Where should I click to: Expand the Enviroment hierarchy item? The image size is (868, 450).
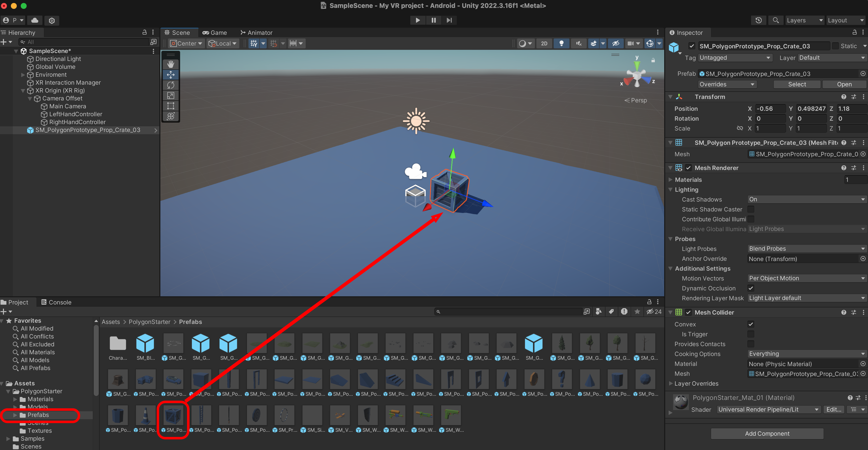[23, 75]
